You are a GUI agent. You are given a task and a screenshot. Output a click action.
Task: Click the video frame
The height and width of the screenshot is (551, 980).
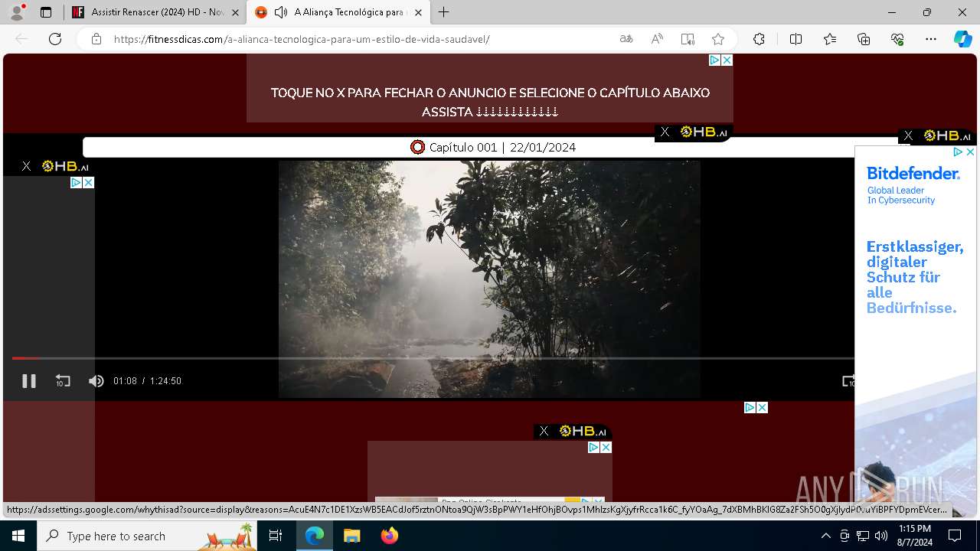point(489,279)
